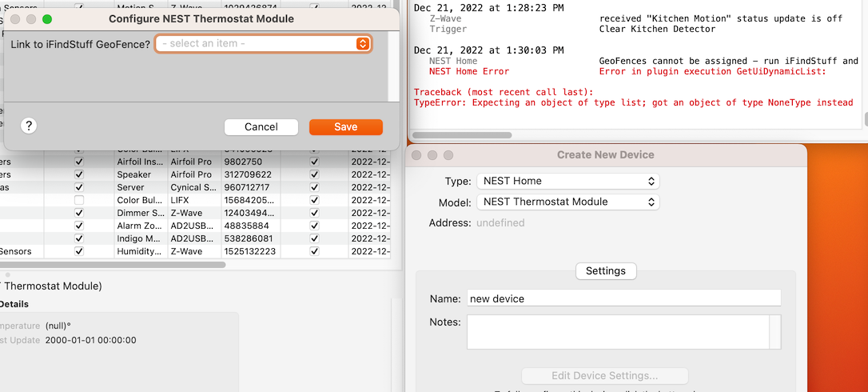Focus the Name field containing new device
868x392 pixels.
tap(624, 298)
